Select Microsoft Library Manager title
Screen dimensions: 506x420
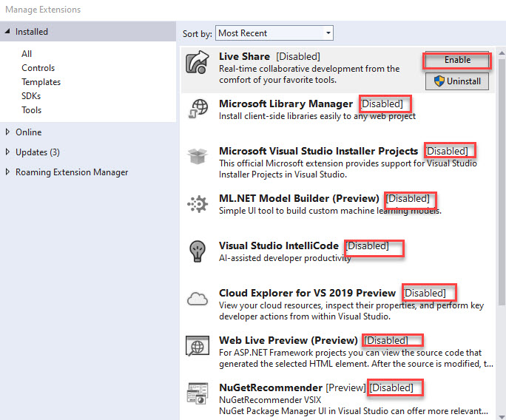click(286, 104)
